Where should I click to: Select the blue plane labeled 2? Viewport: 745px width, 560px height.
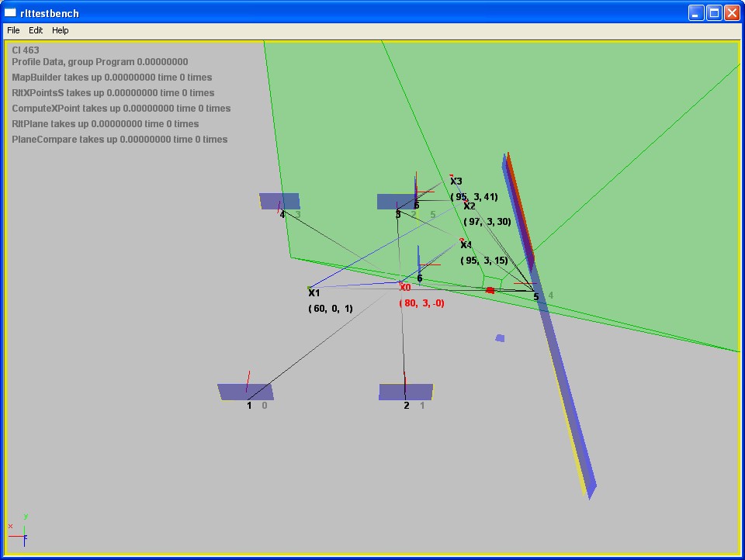point(406,391)
